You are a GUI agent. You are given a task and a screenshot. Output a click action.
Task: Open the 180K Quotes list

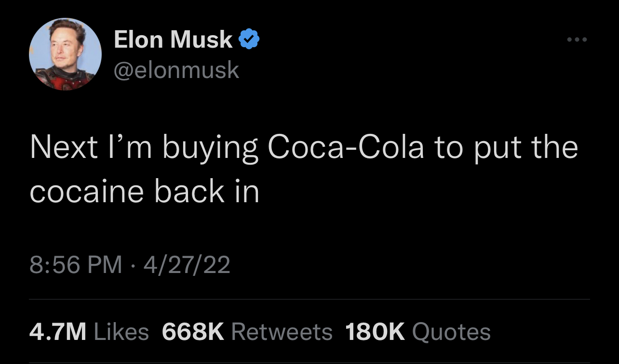click(x=418, y=332)
